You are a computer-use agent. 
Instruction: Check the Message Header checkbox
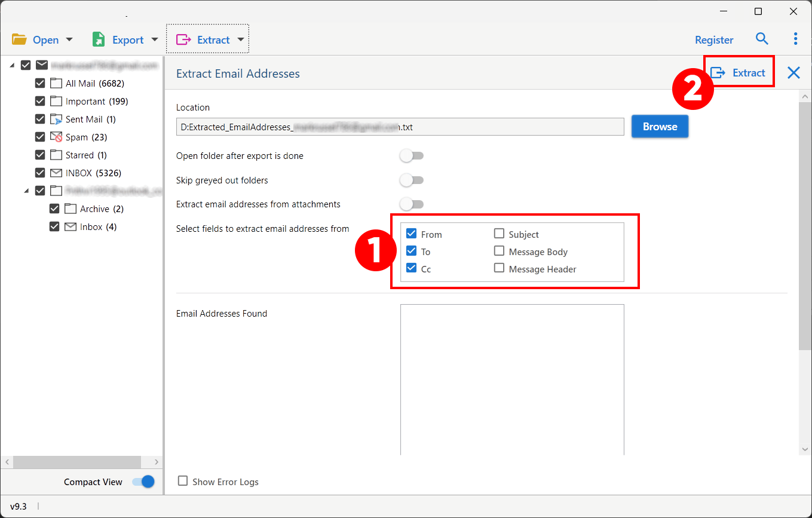(499, 268)
